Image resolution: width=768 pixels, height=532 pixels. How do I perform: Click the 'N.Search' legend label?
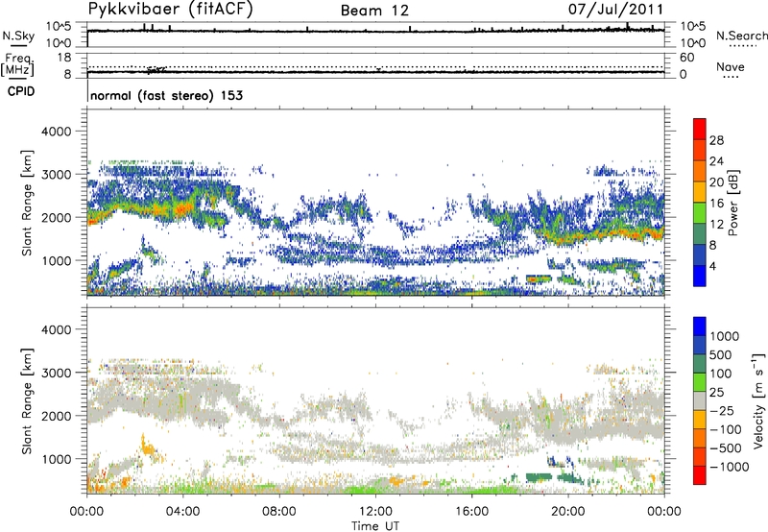741,36
